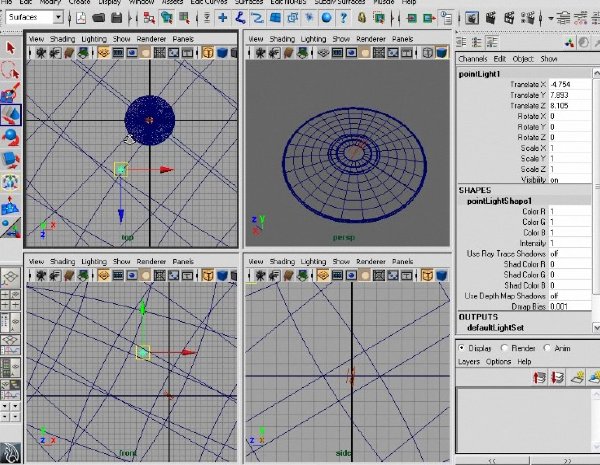Screen dimensions: 600x465
Task: Click Move Layer Up icon in layer editor
Action: click(x=539, y=377)
